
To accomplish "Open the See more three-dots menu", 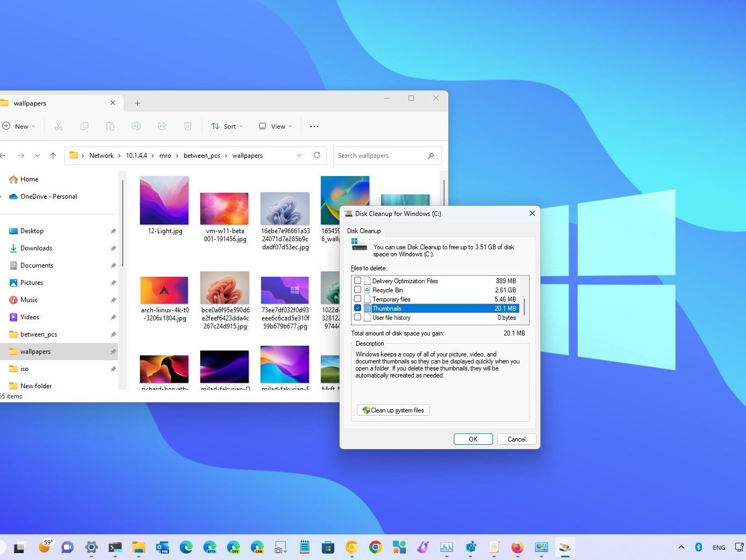I will (x=314, y=126).
